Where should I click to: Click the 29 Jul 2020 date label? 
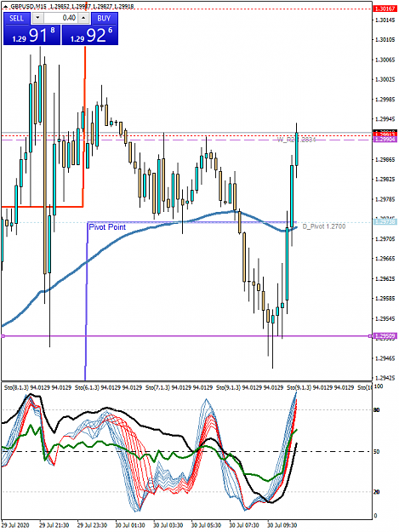[x=16, y=525]
